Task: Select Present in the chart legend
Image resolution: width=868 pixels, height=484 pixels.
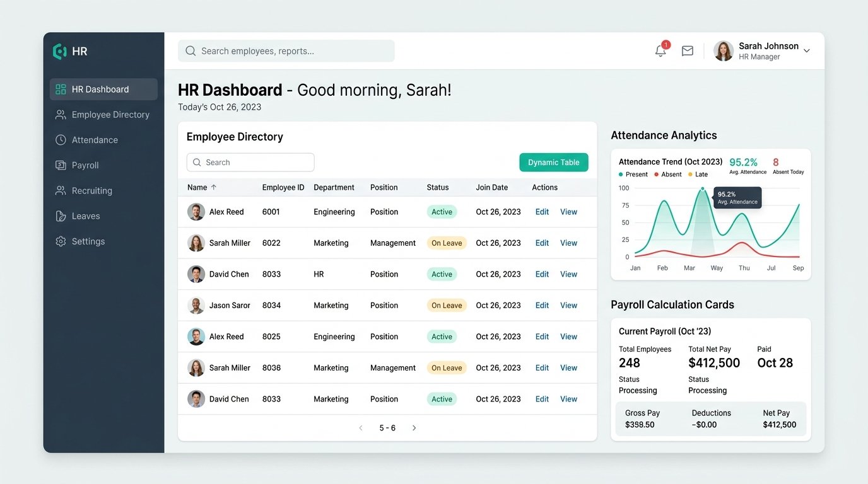Action: click(x=633, y=175)
